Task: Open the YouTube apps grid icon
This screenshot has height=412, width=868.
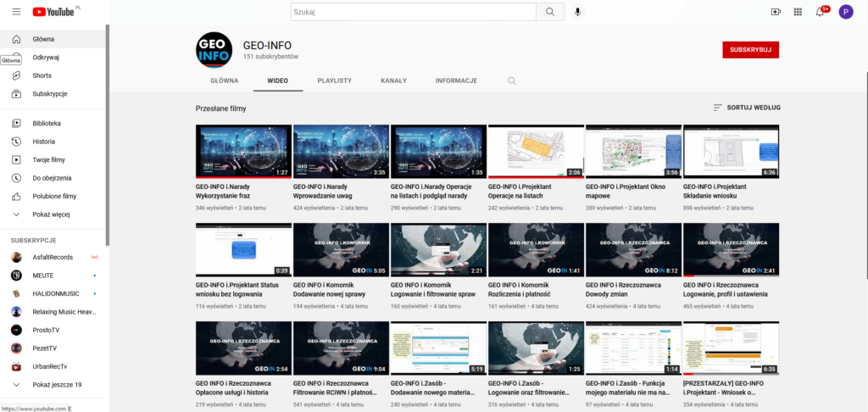Action: coord(798,12)
